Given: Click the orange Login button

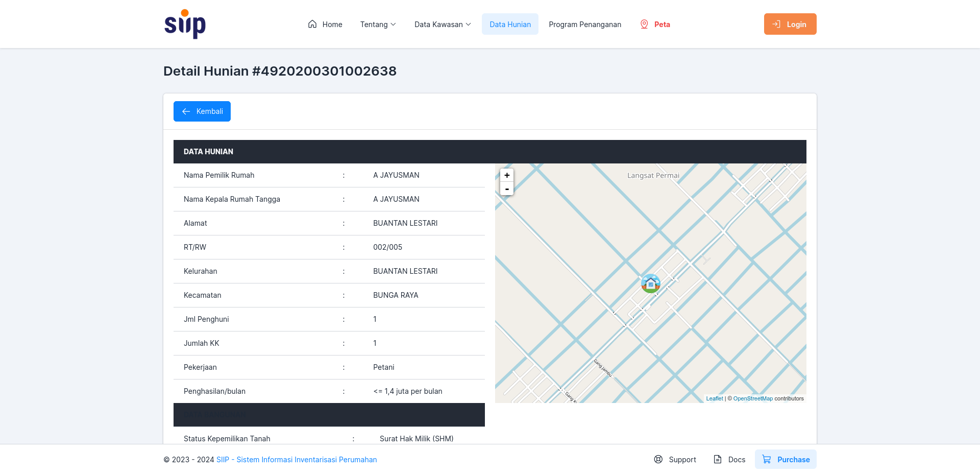Looking at the screenshot, I should (790, 24).
